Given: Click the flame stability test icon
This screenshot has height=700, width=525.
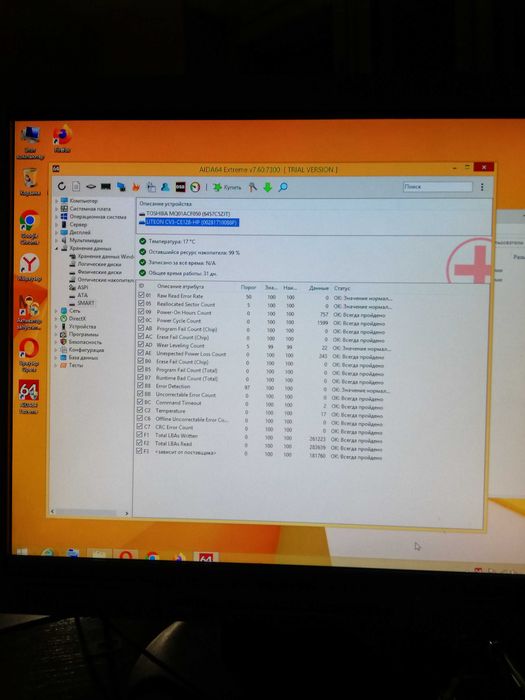Looking at the screenshot, I should point(136,187).
